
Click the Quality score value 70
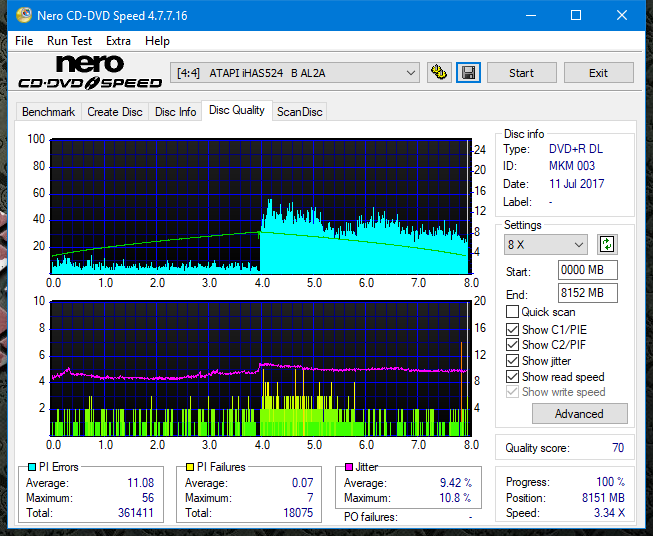(x=618, y=448)
